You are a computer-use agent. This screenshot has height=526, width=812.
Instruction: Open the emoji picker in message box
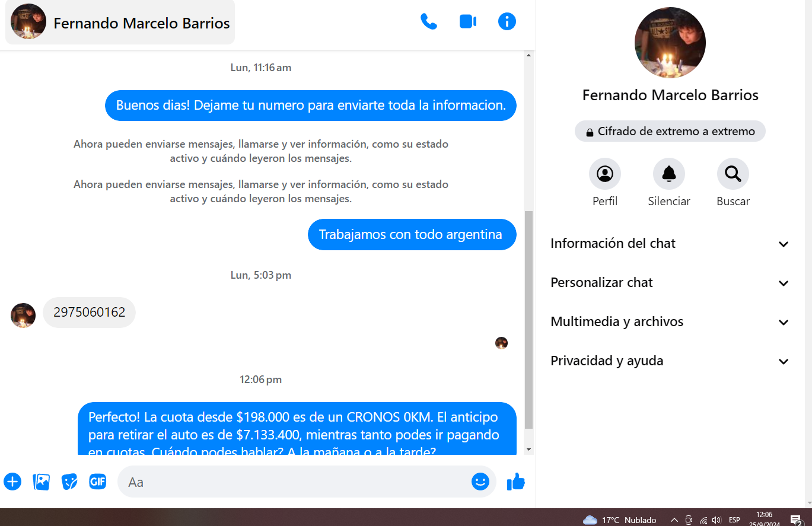480,482
